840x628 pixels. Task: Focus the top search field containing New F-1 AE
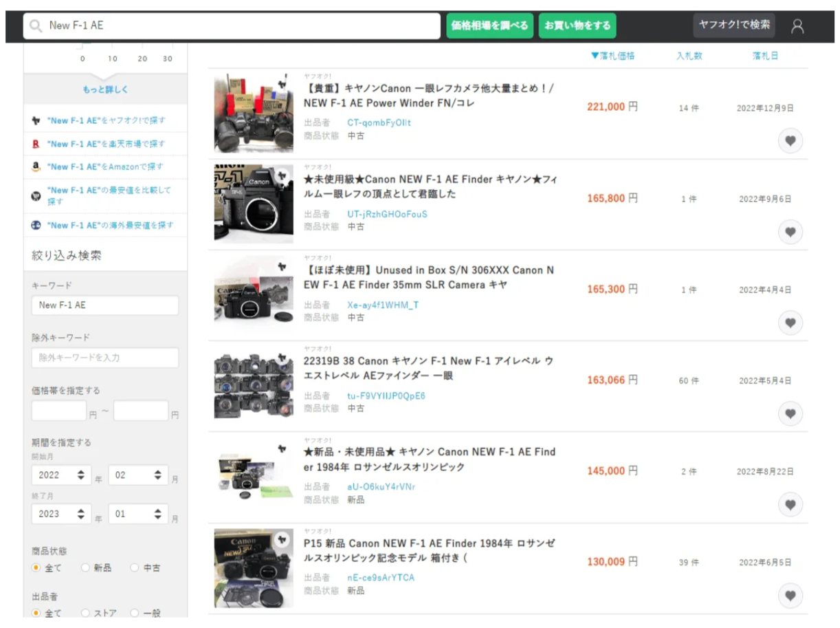coord(232,25)
